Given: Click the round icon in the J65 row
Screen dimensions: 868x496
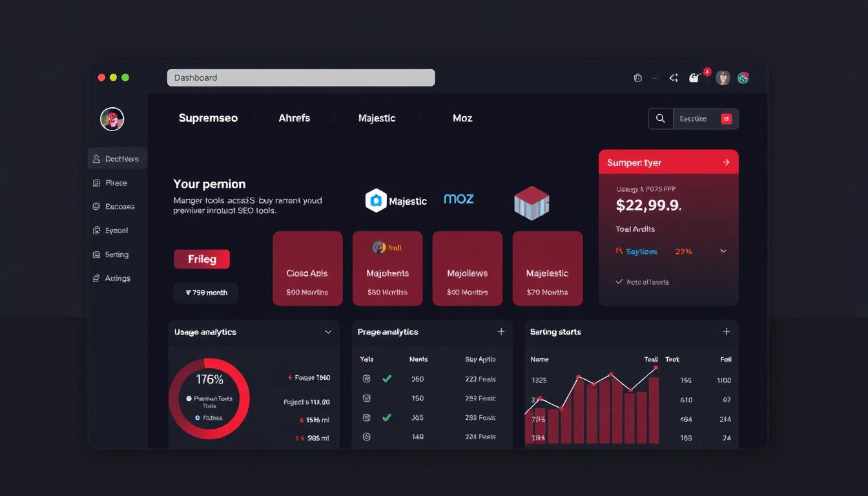Looking at the screenshot, I should pos(367,418).
